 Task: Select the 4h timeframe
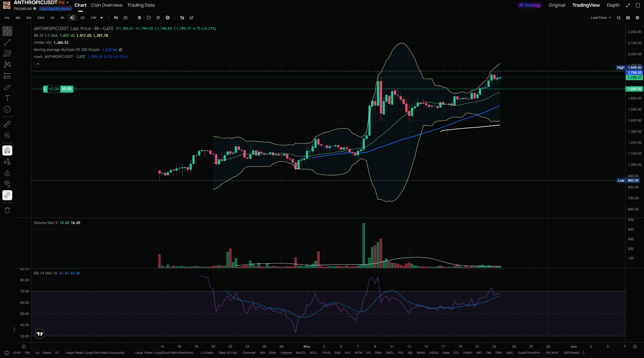[x=62, y=18]
